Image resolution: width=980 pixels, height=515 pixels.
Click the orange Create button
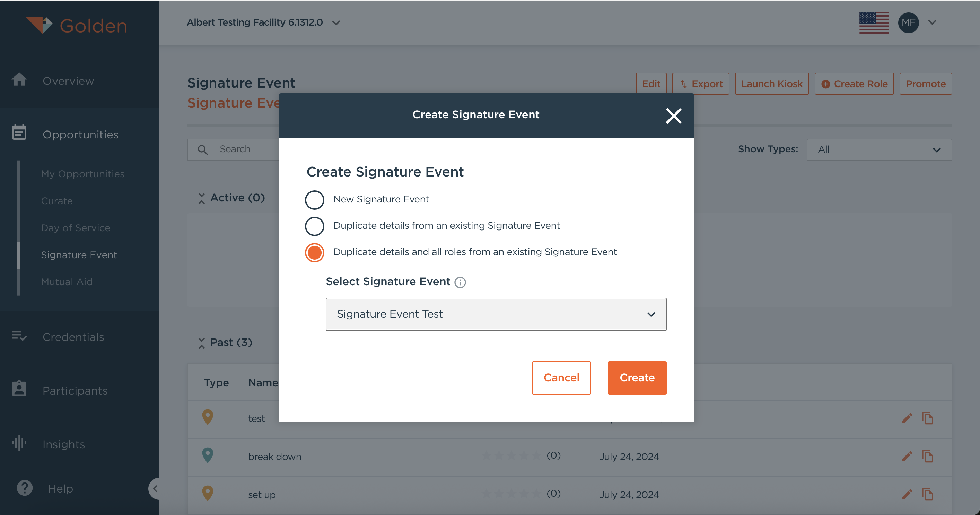[637, 378]
